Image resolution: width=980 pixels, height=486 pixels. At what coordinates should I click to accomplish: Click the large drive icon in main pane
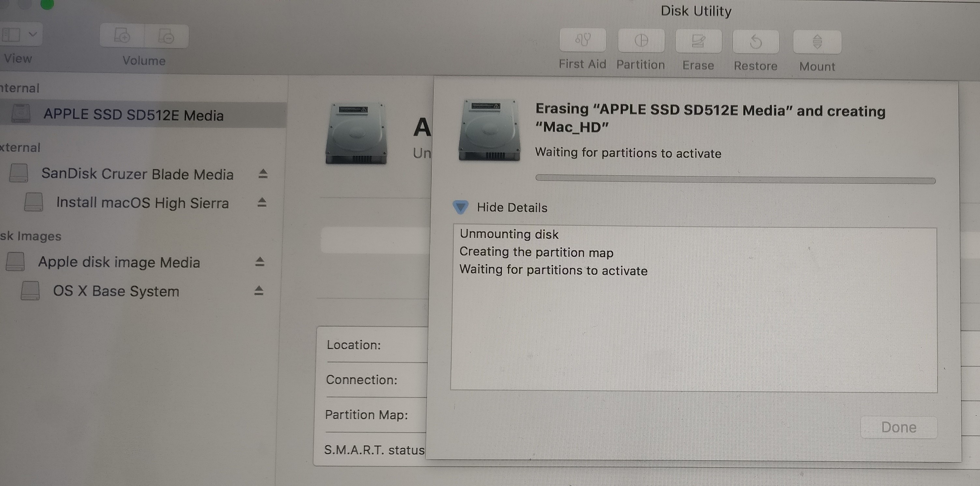pos(356,133)
